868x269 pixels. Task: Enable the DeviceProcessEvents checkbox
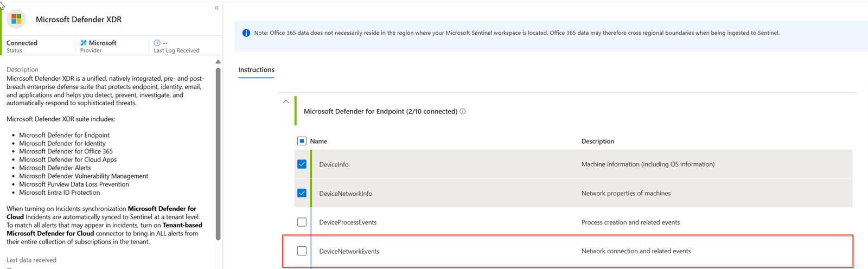302,222
